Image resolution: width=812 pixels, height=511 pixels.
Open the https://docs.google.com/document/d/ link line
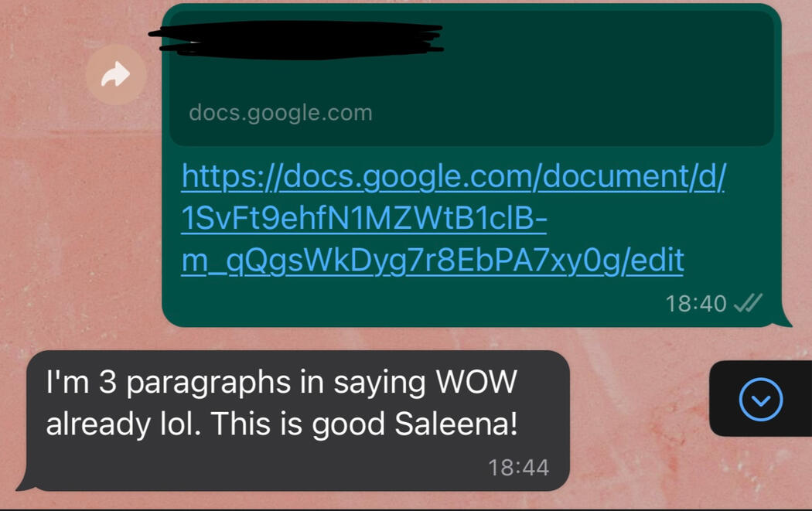click(454, 177)
